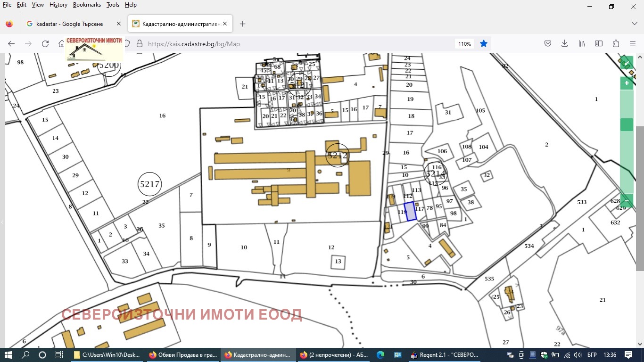
Task: Open the Extensions puzzle icon
Action: [616, 44]
